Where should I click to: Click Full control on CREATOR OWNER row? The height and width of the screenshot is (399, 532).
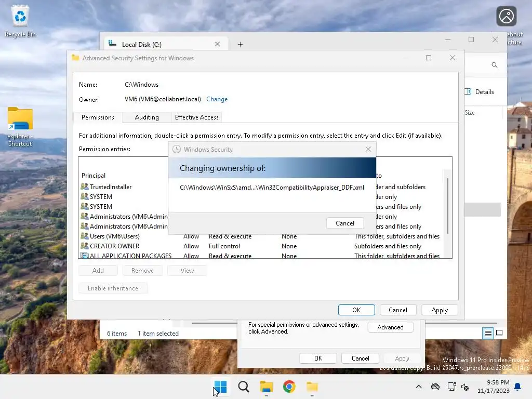pos(224,246)
